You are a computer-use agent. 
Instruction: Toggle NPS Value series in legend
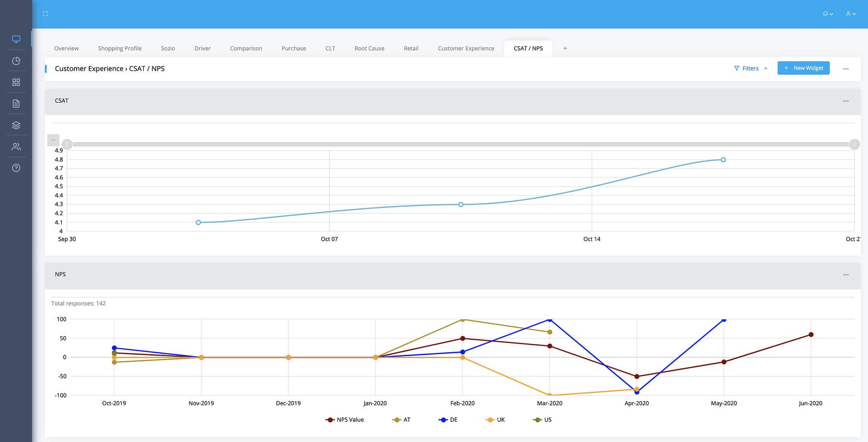(345, 420)
